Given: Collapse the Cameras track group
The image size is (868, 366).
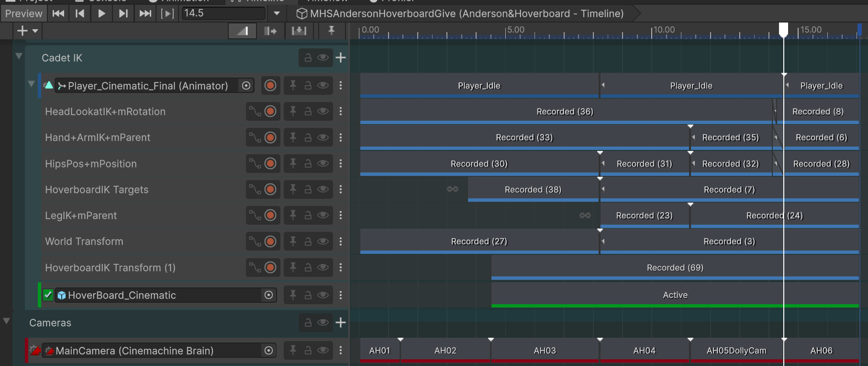Looking at the screenshot, I should tap(7, 321).
